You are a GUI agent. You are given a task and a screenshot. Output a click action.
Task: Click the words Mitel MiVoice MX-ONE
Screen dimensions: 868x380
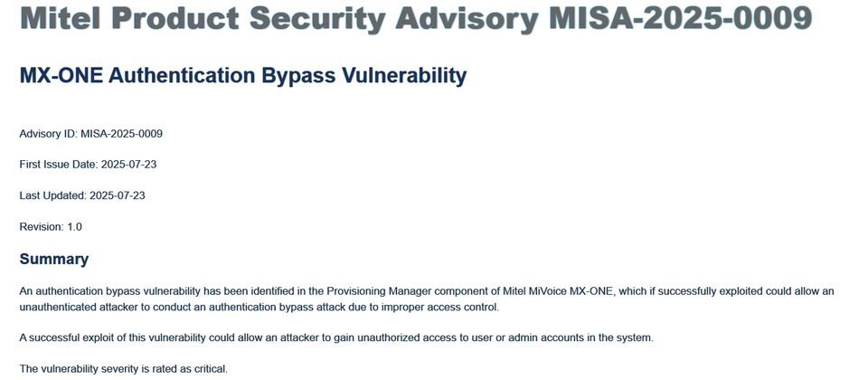tap(571, 291)
